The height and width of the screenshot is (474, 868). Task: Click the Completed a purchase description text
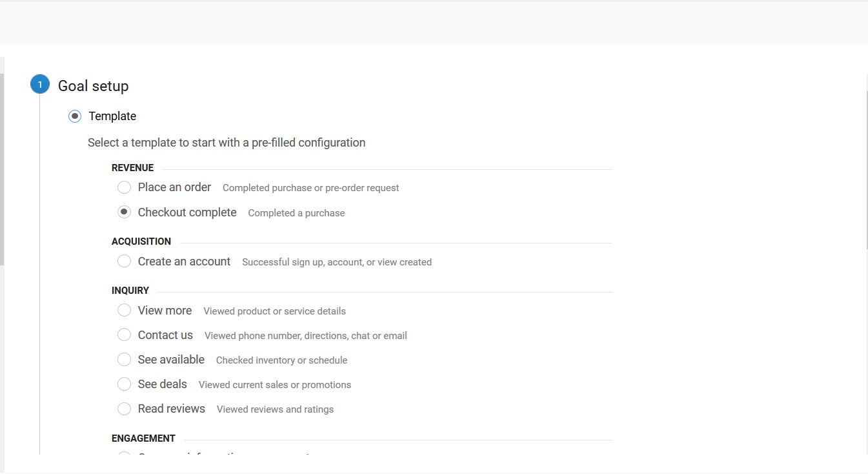(296, 212)
